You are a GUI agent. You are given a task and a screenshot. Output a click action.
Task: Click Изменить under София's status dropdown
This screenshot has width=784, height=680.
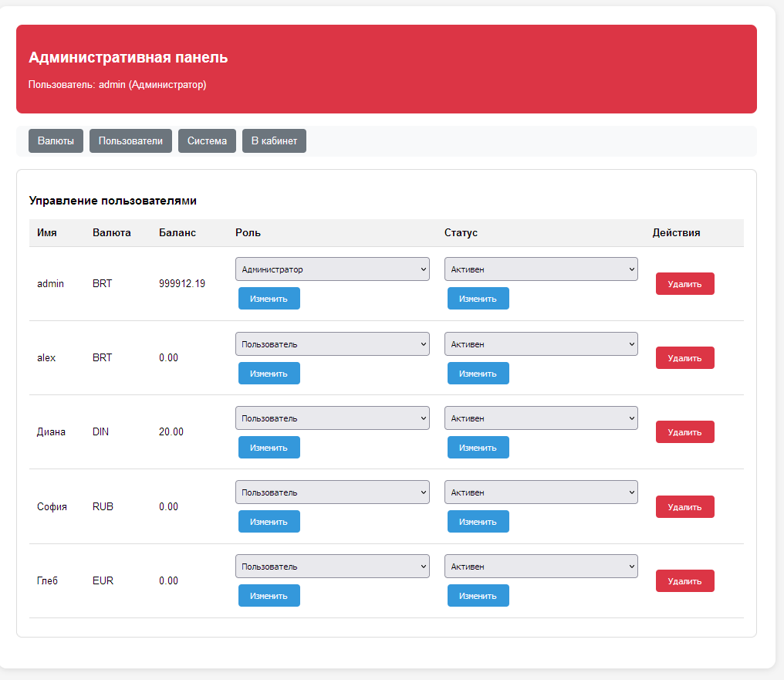click(x=478, y=522)
